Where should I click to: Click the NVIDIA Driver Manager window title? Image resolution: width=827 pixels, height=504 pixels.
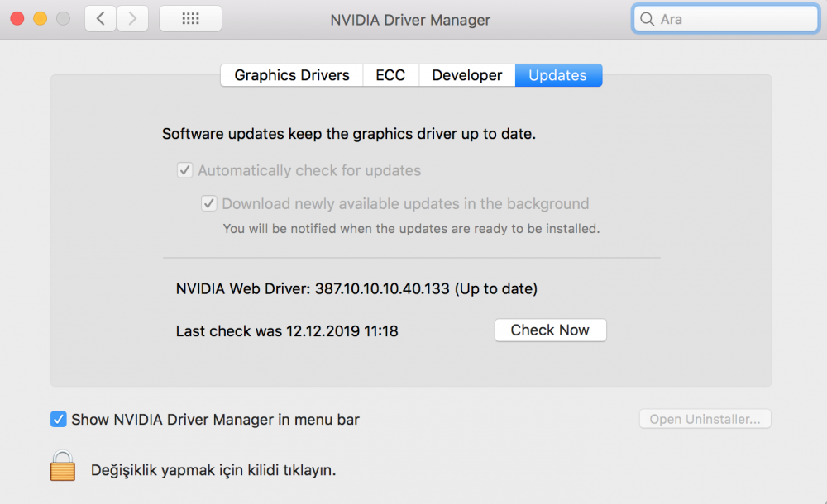click(x=410, y=20)
